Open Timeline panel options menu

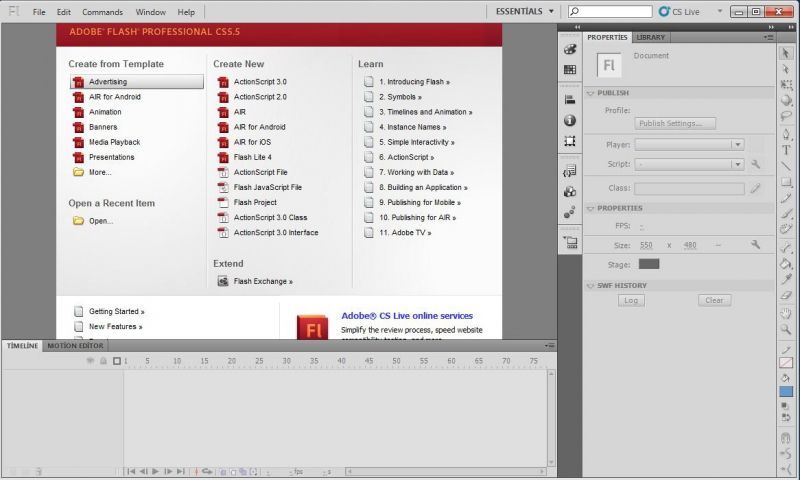549,345
